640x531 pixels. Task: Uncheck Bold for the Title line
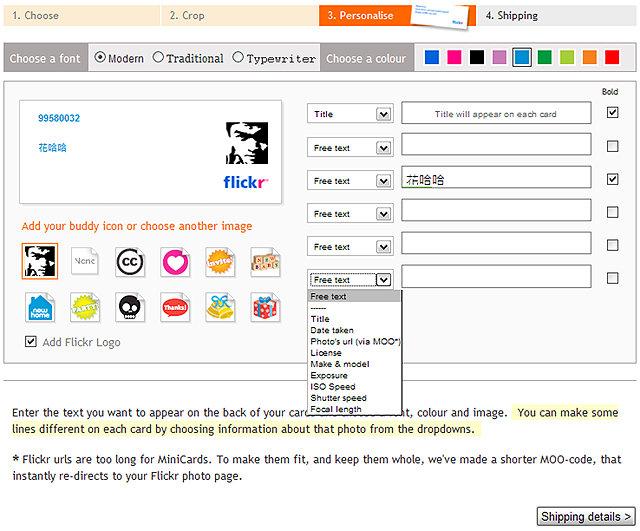[612, 112]
